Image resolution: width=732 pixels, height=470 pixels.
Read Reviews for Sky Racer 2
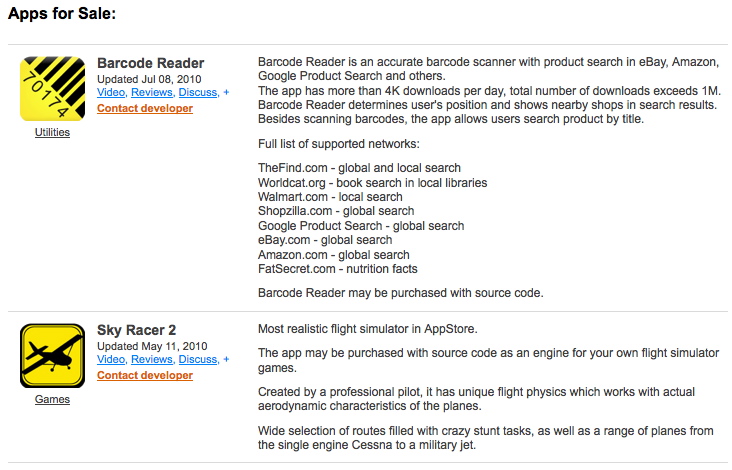[152, 359]
